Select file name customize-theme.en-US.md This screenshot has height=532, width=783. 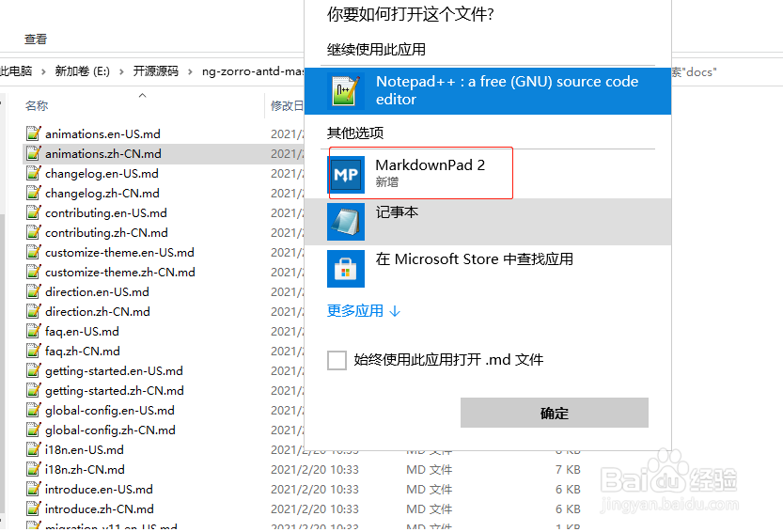[x=120, y=252]
